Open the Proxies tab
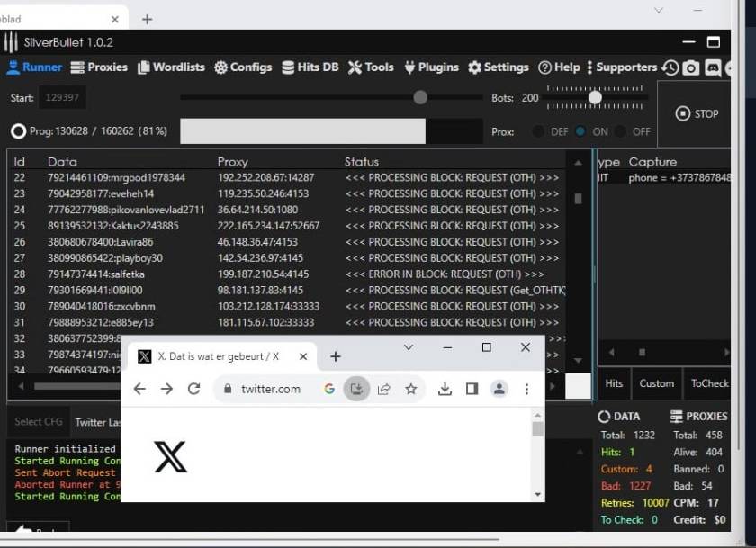 tap(99, 67)
